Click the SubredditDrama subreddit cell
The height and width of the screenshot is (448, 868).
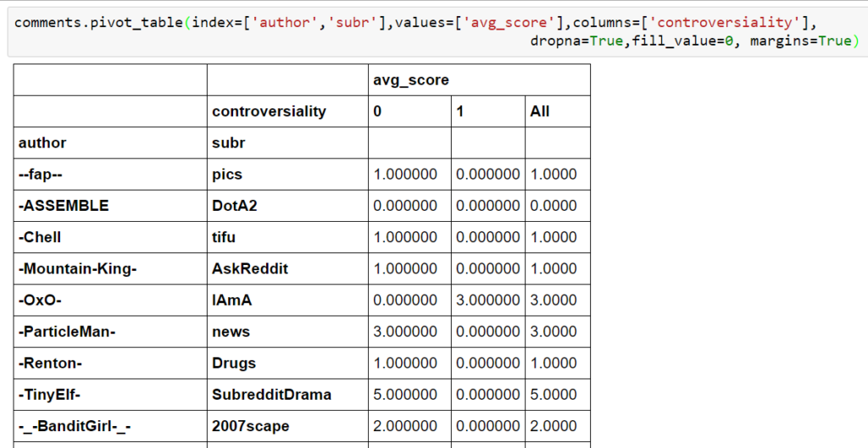[x=271, y=394]
